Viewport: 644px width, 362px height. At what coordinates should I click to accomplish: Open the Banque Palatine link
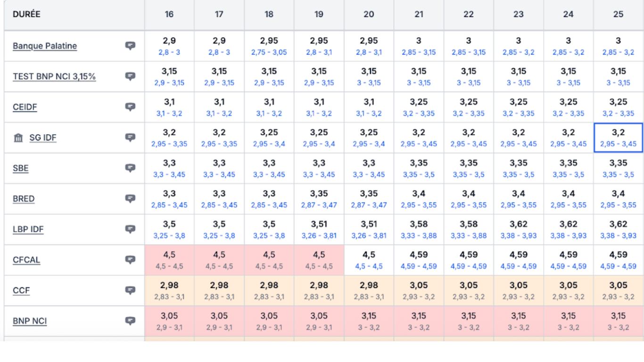(45, 46)
